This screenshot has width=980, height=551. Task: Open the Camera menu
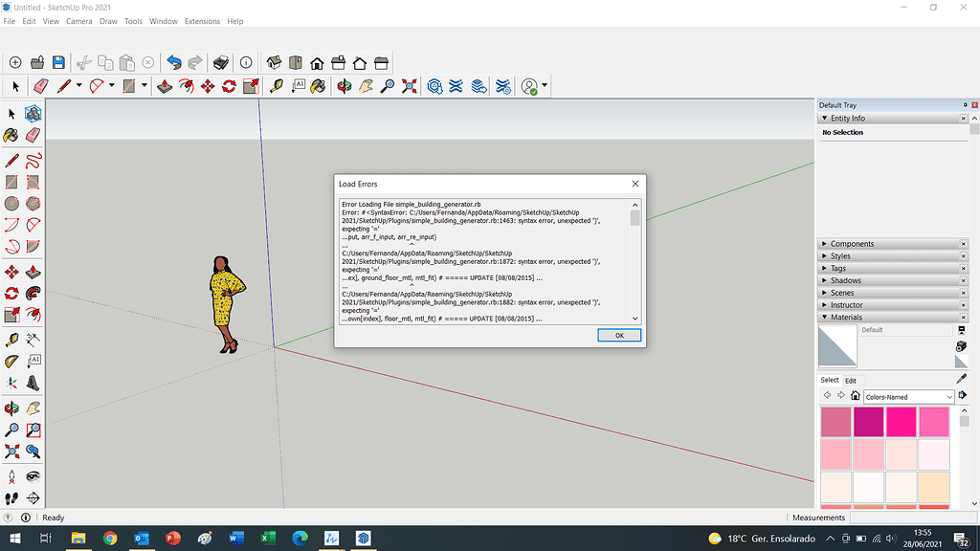tap(79, 21)
